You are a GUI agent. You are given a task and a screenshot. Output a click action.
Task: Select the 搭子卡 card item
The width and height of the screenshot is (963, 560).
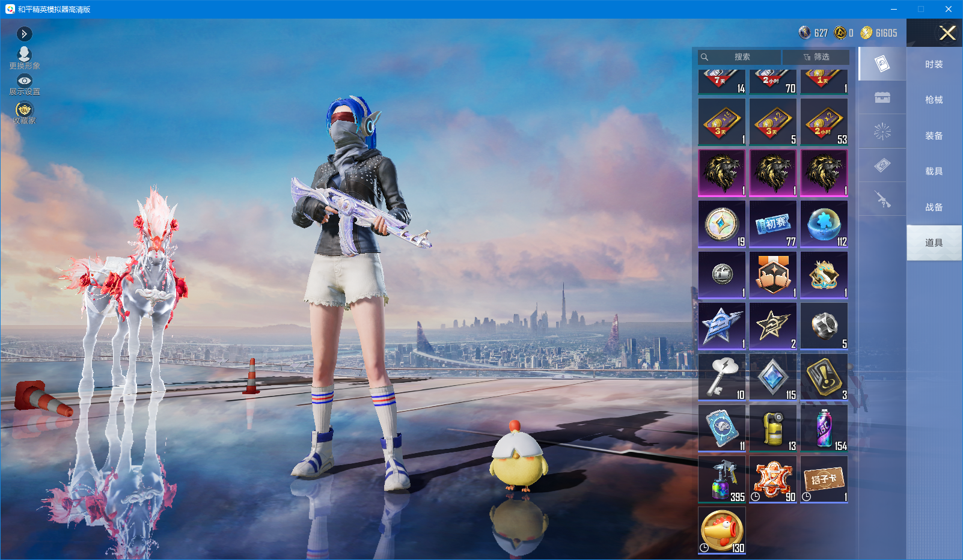pyautogui.click(x=824, y=479)
